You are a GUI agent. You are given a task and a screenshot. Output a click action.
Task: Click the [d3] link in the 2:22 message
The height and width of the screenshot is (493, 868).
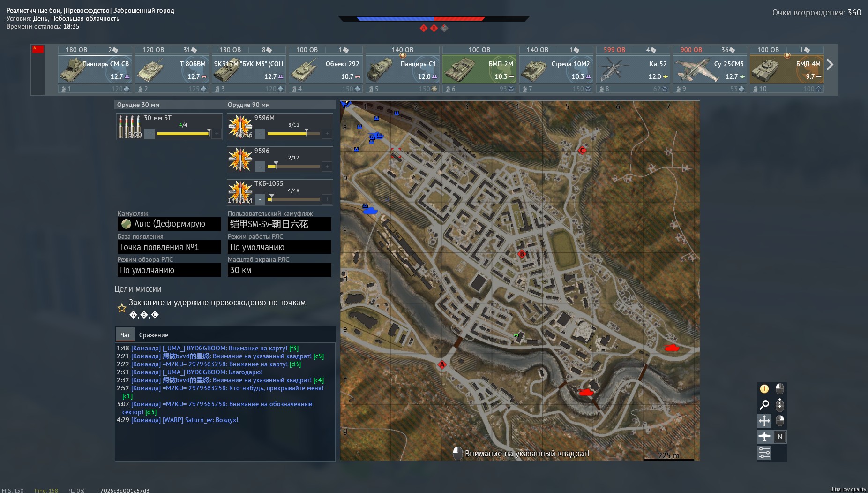click(x=295, y=364)
